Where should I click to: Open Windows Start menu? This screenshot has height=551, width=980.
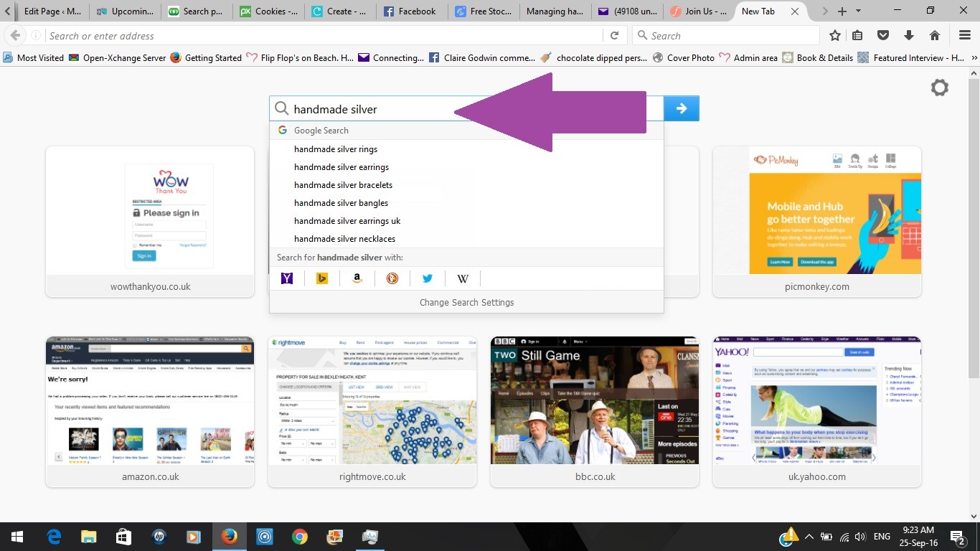tap(17, 537)
